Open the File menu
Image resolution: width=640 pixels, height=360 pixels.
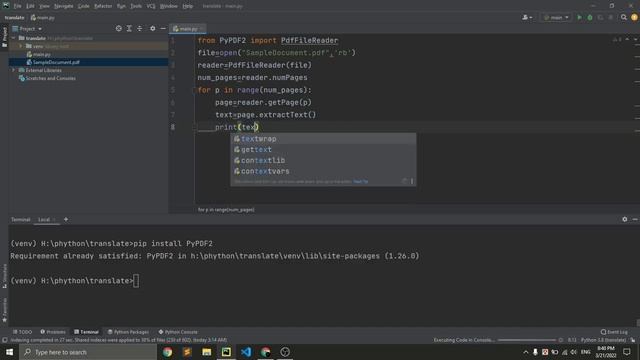point(18,6)
